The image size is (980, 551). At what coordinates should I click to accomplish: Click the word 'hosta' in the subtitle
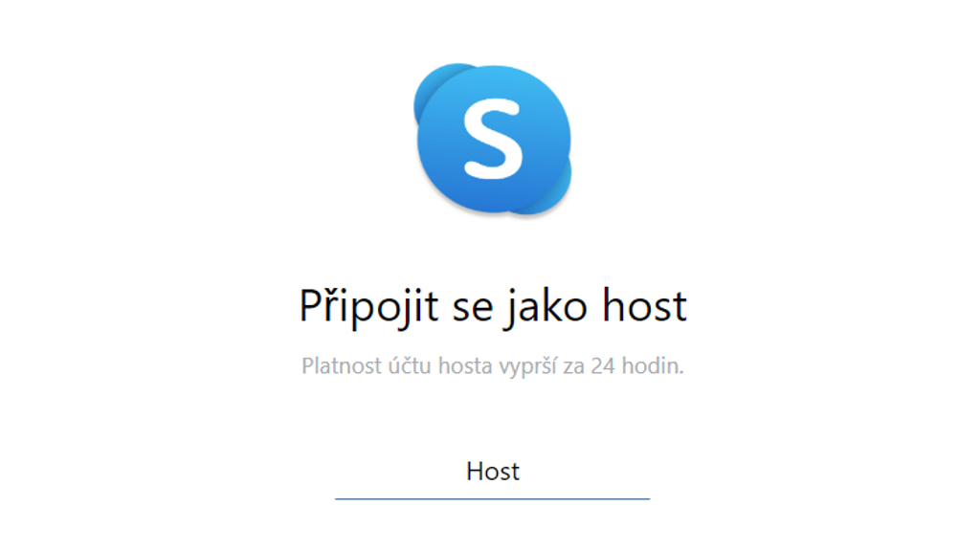pos(465,365)
